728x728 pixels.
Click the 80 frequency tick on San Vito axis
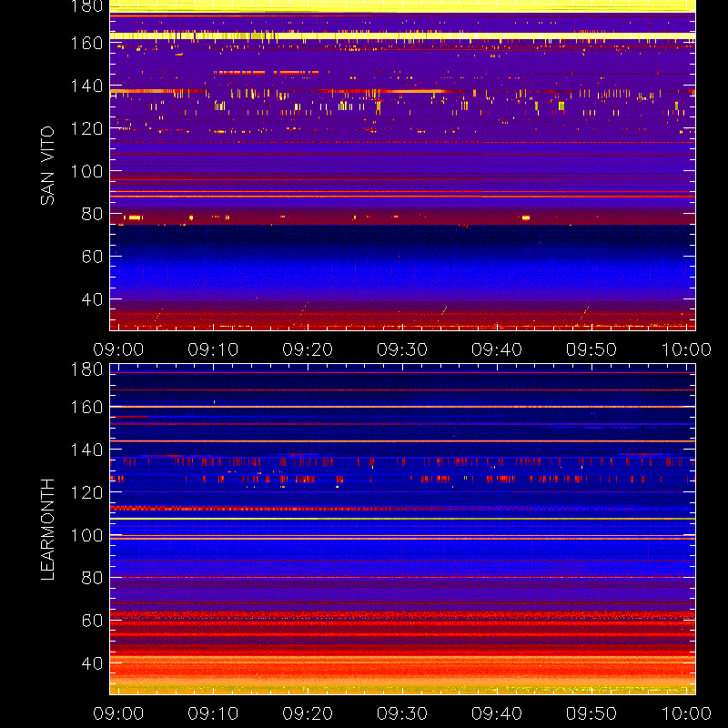pyautogui.click(x=92, y=214)
